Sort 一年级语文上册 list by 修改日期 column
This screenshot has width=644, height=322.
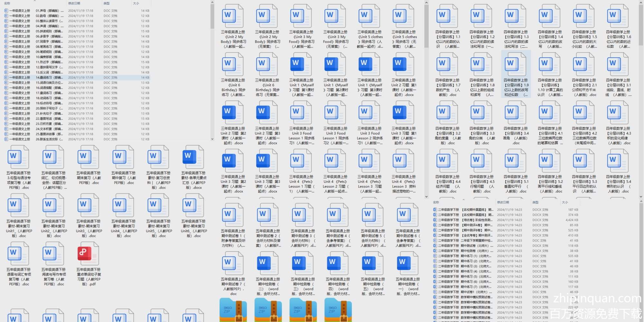pos(74,3)
